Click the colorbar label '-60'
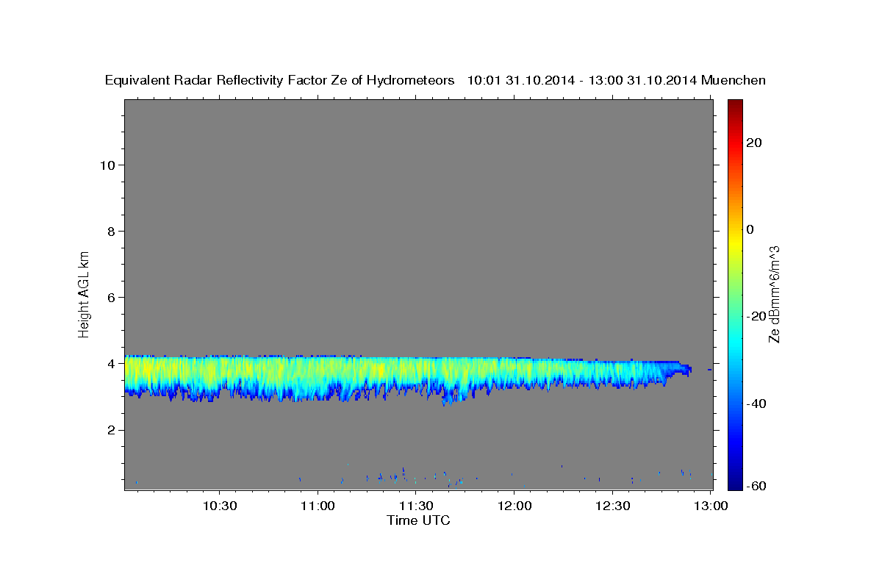The height and width of the screenshot is (588, 882). point(757,487)
